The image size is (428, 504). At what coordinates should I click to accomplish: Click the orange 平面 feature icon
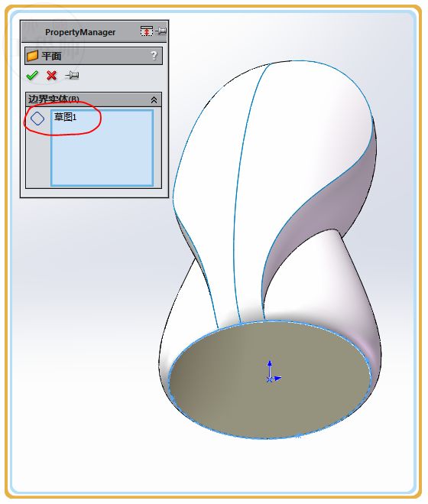click(32, 56)
